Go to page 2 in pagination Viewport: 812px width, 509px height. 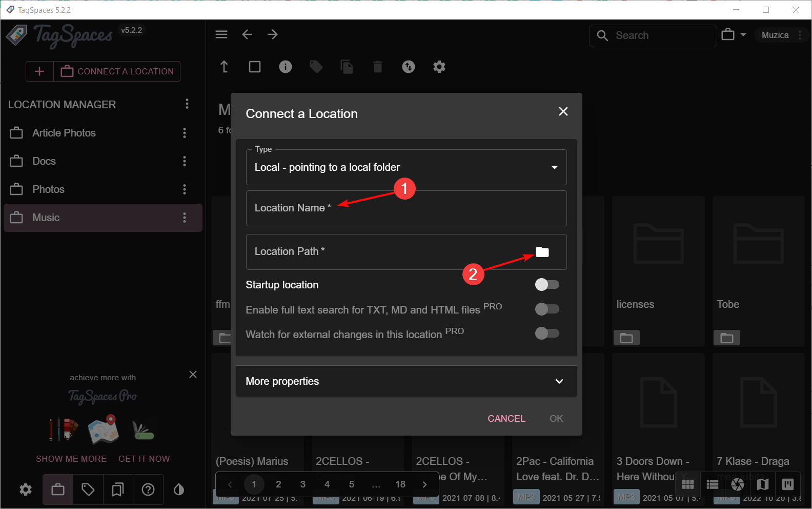pyautogui.click(x=278, y=484)
